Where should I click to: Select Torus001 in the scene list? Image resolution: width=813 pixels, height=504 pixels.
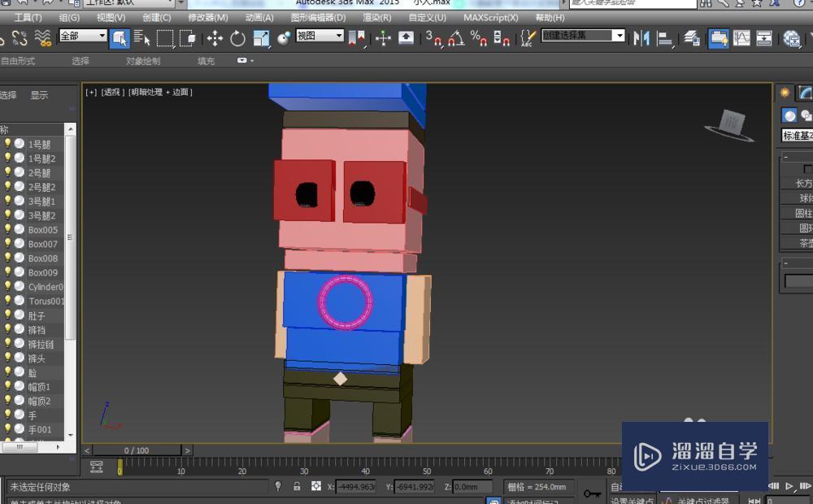point(46,302)
